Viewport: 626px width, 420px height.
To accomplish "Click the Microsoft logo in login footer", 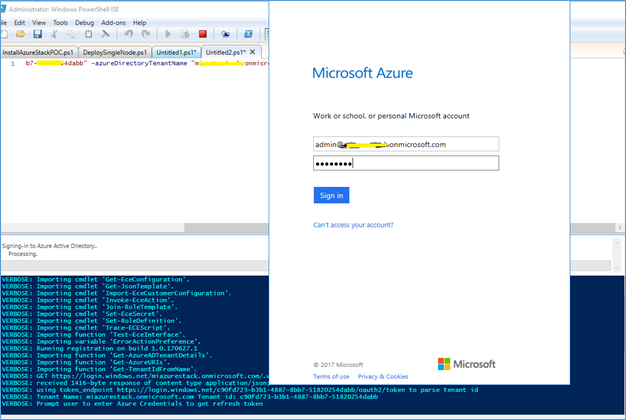I will (466, 364).
